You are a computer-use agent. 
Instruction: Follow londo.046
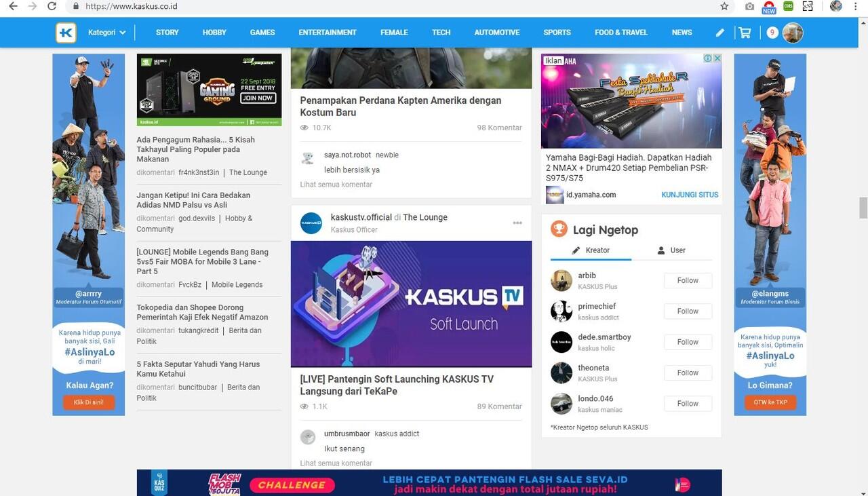688,404
